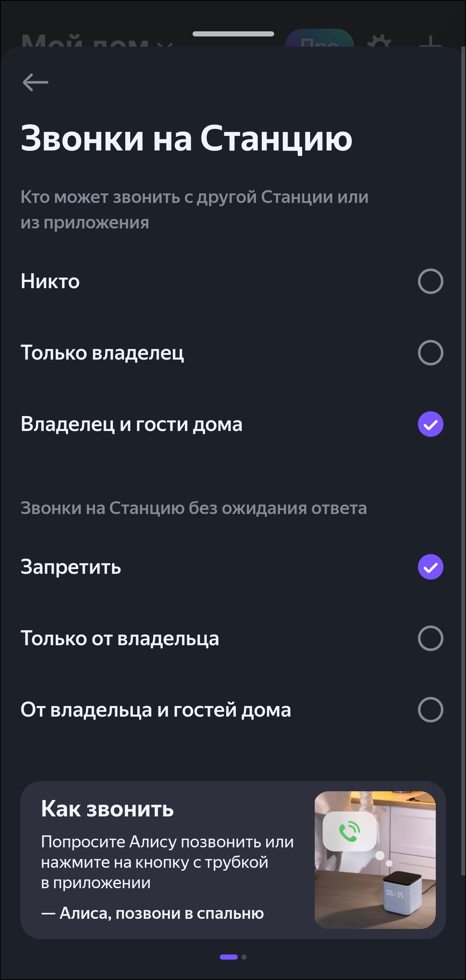Tap 'Алиса, позвони в спальню' example phrase
This screenshot has width=466, height=980.
tap(153, 913)
